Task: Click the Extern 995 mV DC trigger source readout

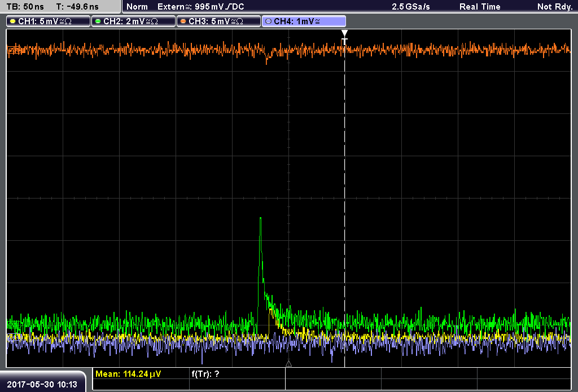Action: tap(201, 7)
